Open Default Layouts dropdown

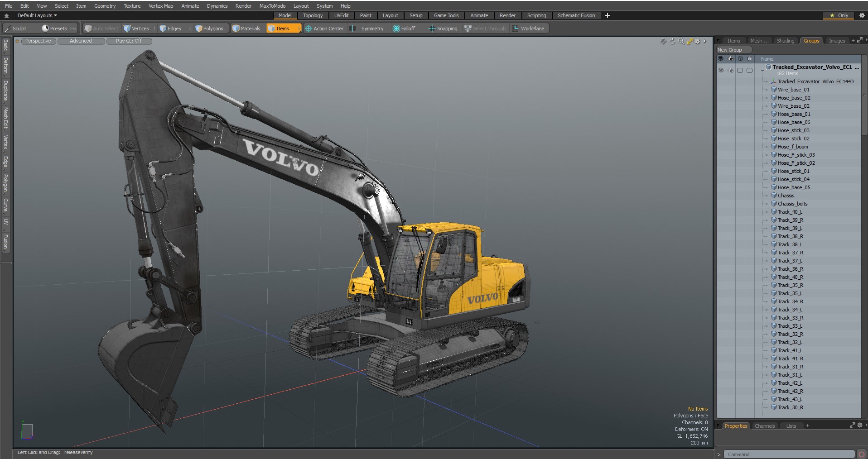37,15
